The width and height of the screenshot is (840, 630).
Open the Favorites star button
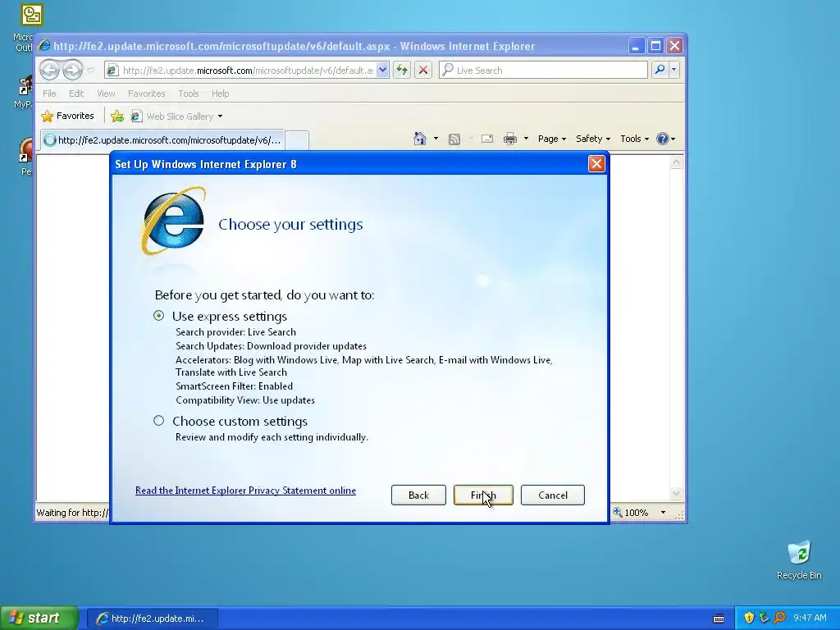[x=68, y=116]
